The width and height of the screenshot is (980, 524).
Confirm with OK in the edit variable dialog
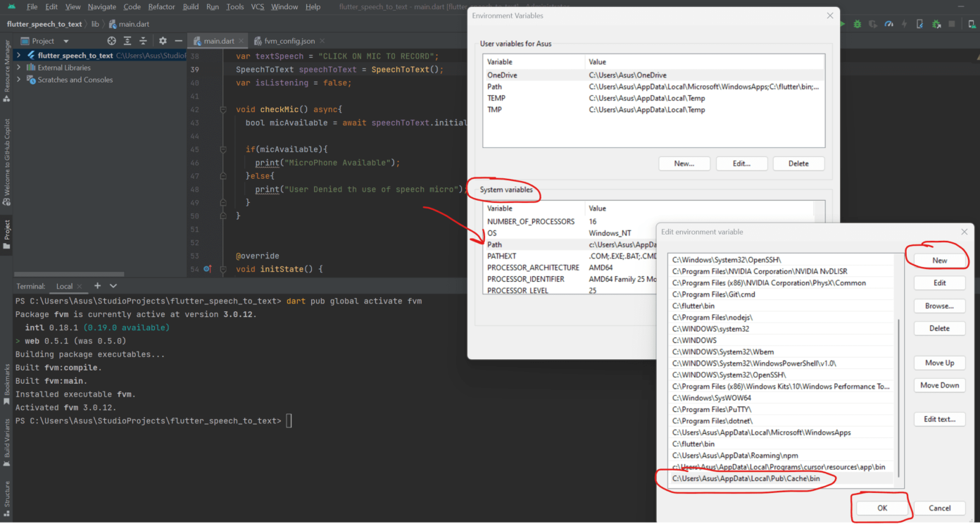(x=881, y=508)
